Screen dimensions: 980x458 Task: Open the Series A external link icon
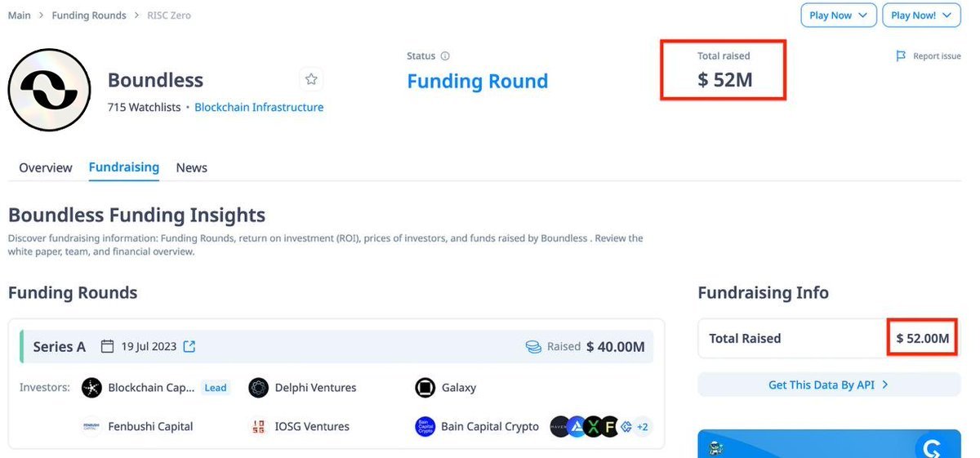tap(189, 346)
